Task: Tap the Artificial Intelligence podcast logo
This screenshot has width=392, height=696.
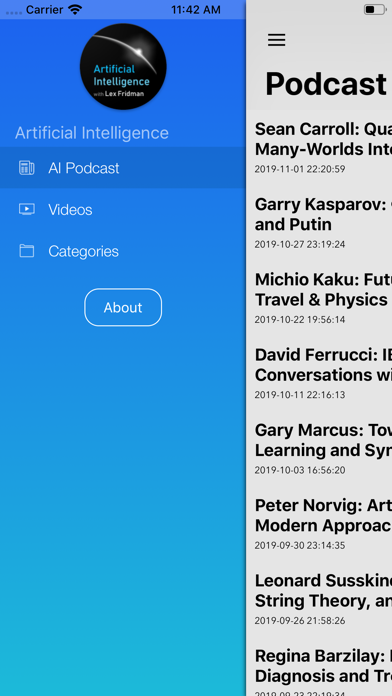Action: [123, 67]
